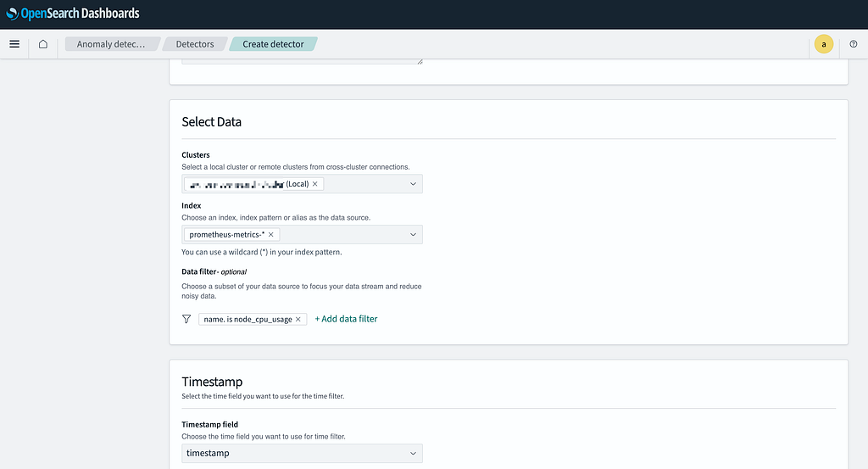Open the hamburger navigation menu

coord(14,44)
